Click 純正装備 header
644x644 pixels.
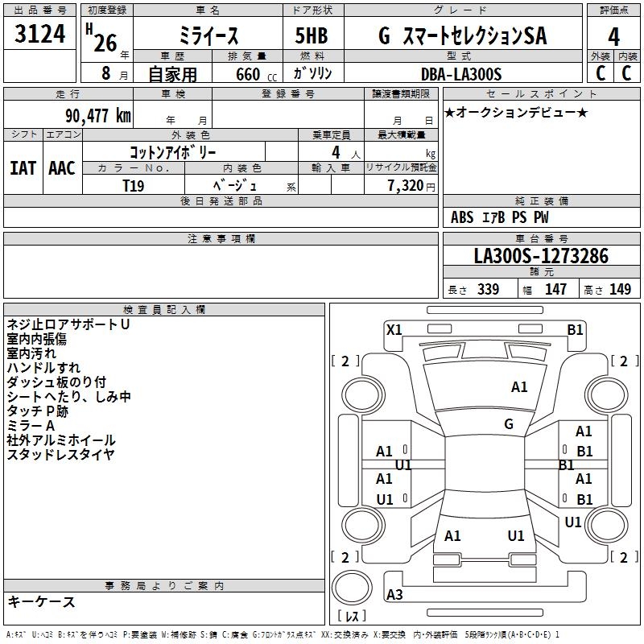tap(541, 200)
